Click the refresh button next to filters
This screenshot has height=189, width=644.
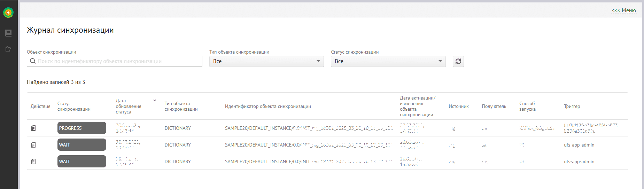(458, 61)
